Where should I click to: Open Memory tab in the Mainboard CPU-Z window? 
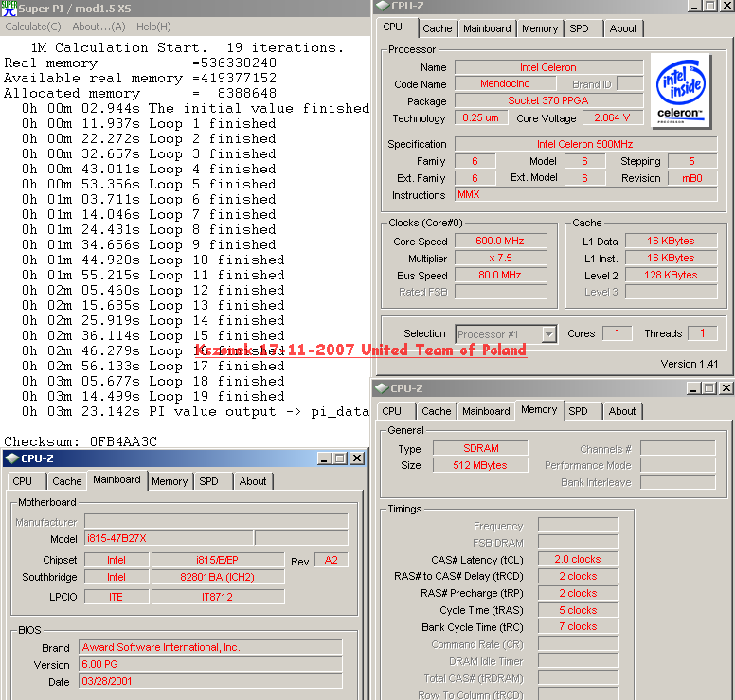click(x=170, y=481)
